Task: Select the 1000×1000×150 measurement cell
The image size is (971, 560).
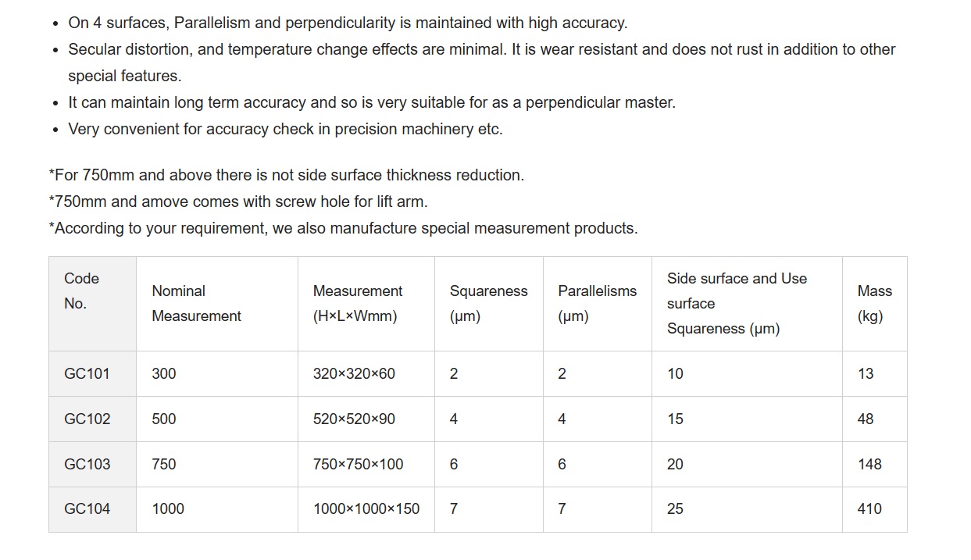Action: point(366,508)
